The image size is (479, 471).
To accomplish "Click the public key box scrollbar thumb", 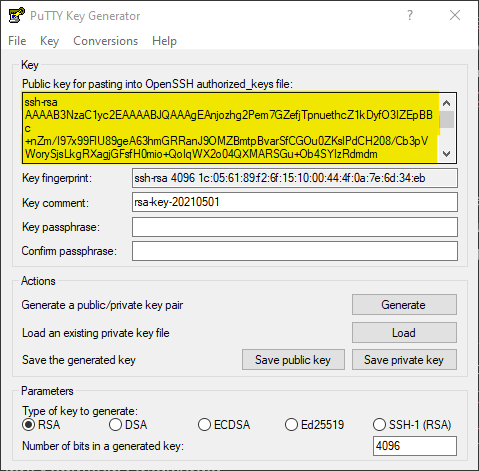I will (446, 120).
